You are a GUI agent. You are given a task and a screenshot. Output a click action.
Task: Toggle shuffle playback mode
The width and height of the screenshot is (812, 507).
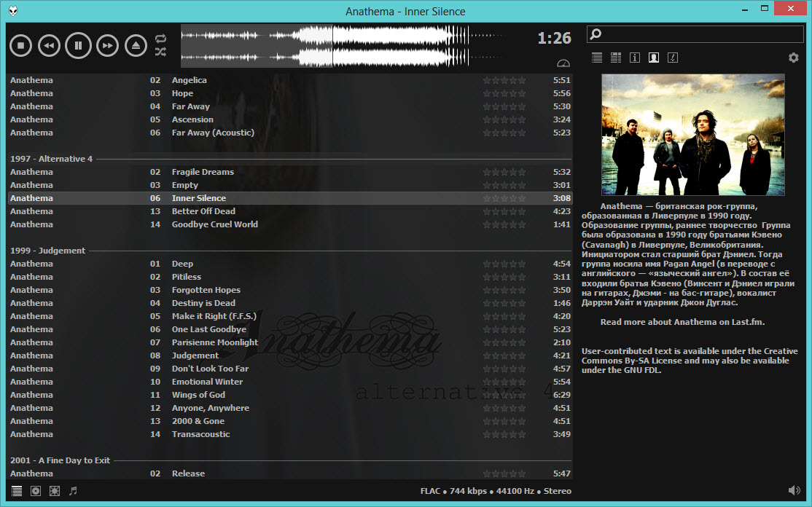point(161,52)
